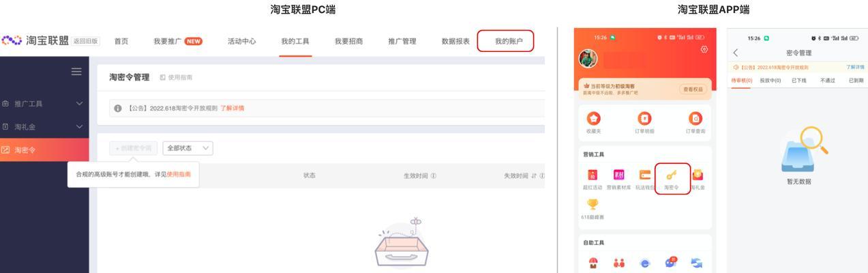Open the 618巅峰赛 trophy icon
This screenshot has height=273, width=868.
[x=593, y=205]
